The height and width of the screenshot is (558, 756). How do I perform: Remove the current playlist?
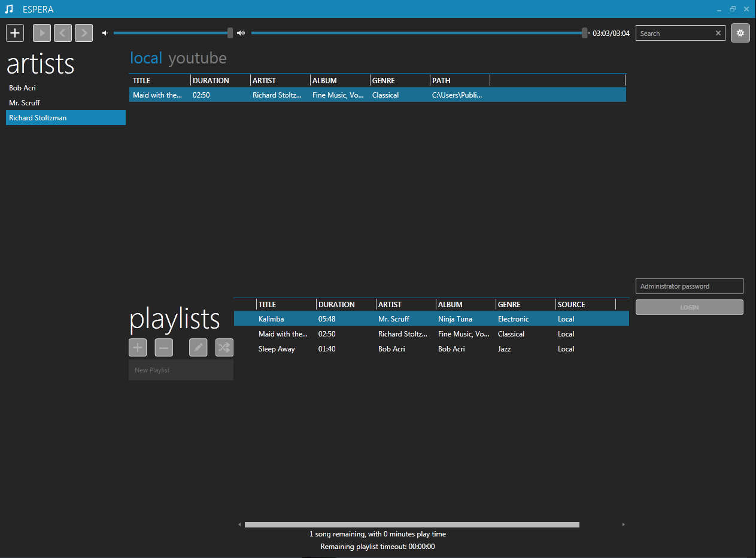pos(164,348)
